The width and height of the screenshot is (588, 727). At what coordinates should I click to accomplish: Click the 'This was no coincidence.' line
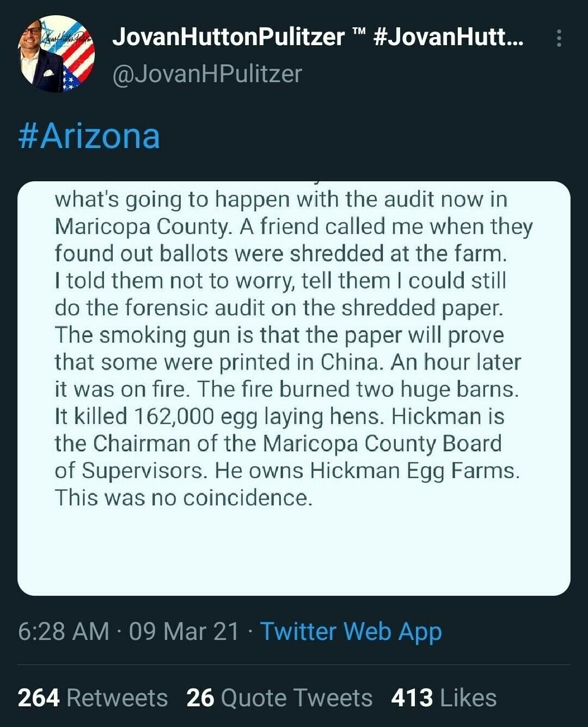point(183,497)
